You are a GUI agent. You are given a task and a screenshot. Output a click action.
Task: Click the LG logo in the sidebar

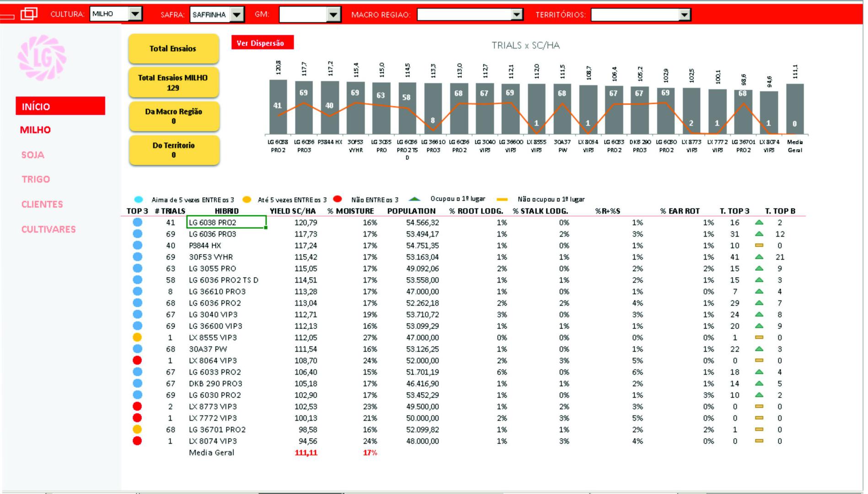[42, 58]
